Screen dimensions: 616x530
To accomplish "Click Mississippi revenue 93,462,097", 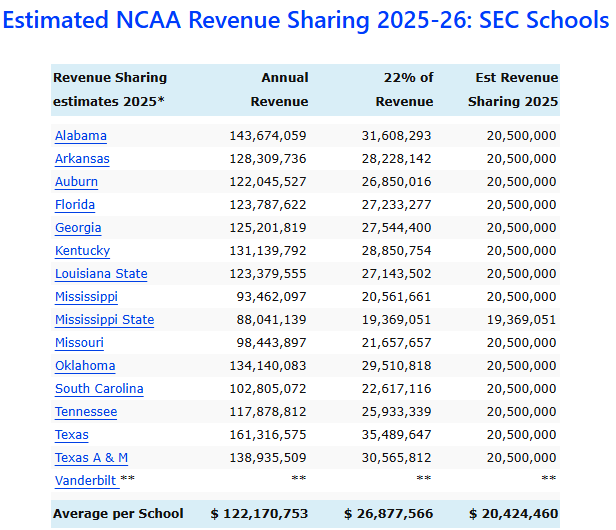I will click(x=271, y=297).
